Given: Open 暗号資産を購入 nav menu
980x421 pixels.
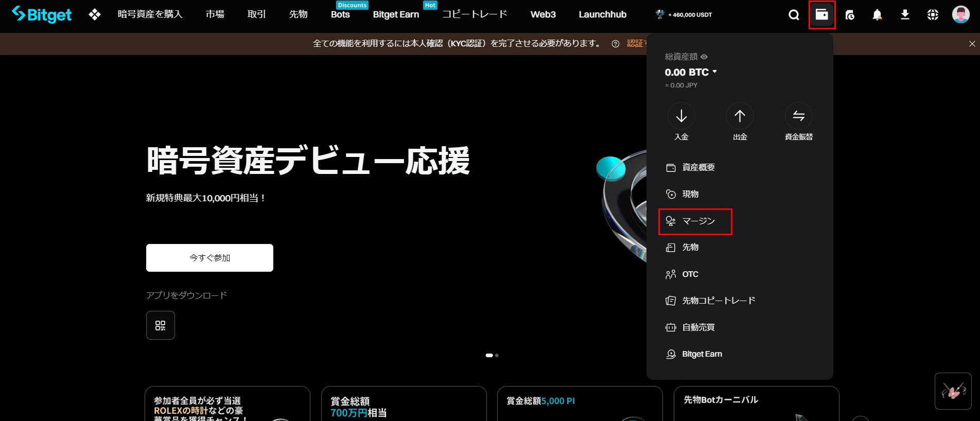Looking at the screenshot, I should pyautogui.click(x=150, y=14).
